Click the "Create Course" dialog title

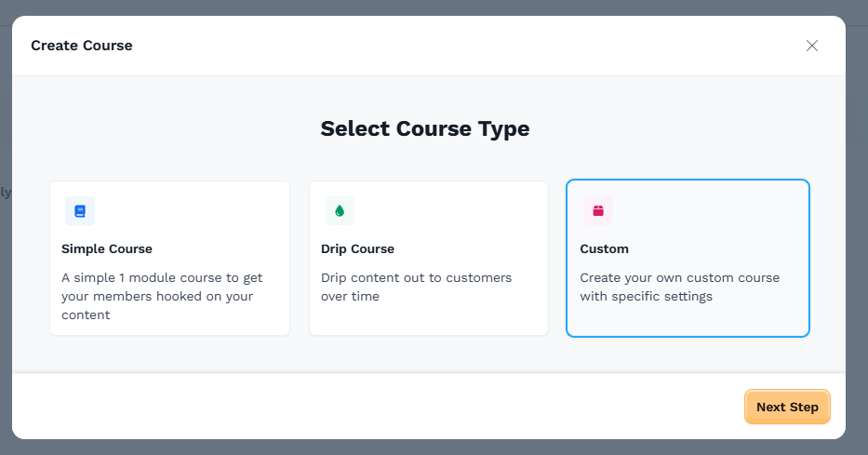(82, 45)
